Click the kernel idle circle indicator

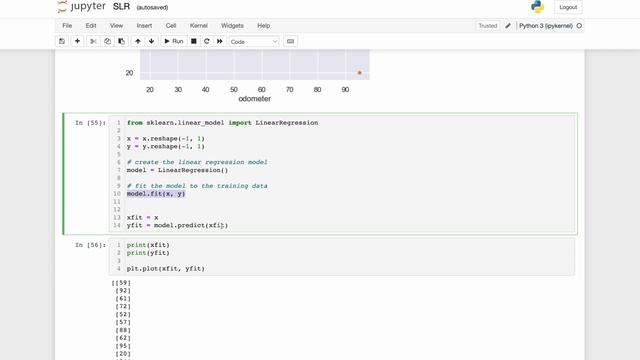click(x=579, y=26)
